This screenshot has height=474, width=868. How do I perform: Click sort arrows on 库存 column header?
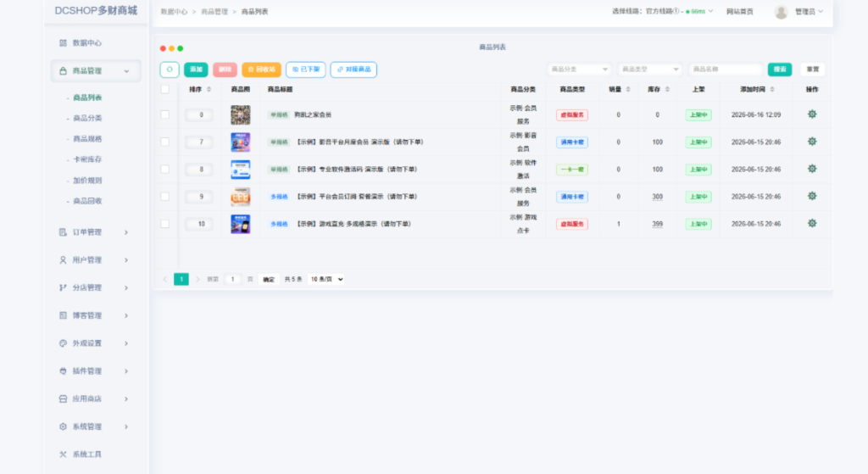[x=667, y=89]
